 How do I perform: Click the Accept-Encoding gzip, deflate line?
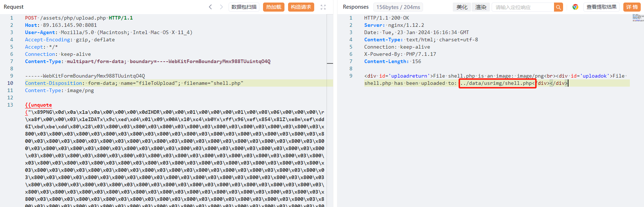point(70,40)
